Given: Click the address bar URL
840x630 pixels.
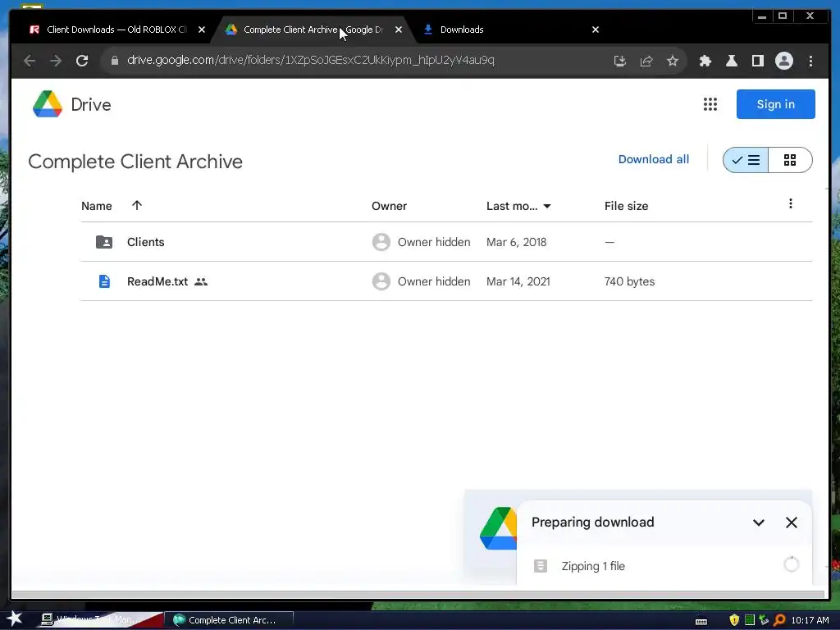Looking at the screenshot, I should pos(311,60).
